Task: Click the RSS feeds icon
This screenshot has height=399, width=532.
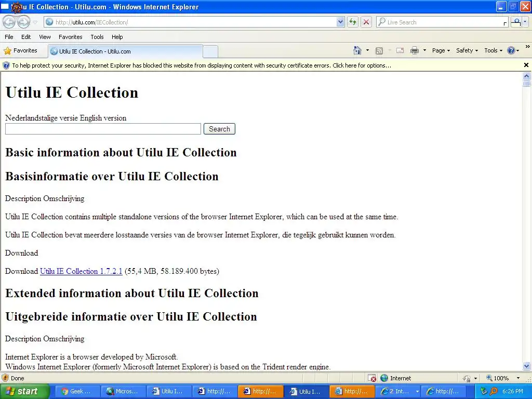Action: (379, 50)
